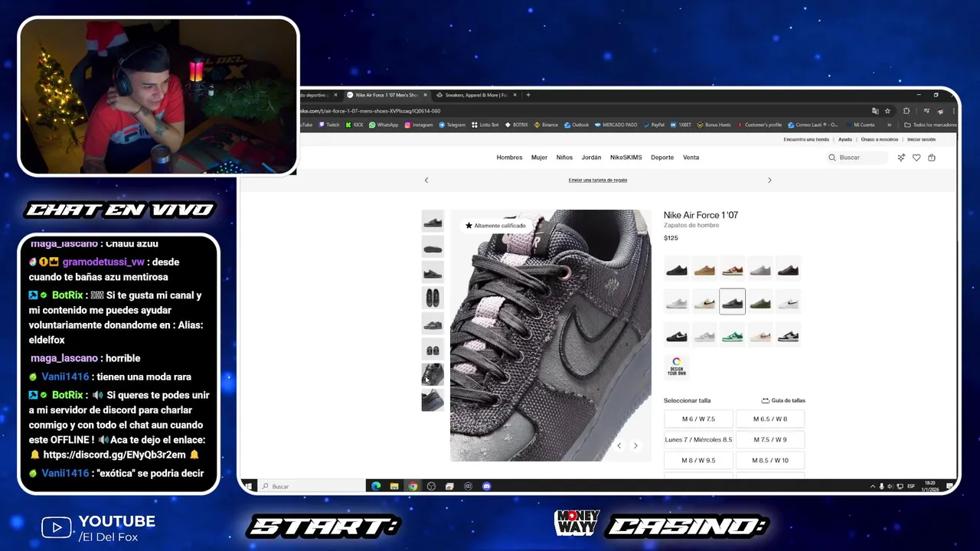Click the Windows taskbar Buscar search box
980x551 pixels.
click(312, 486)
